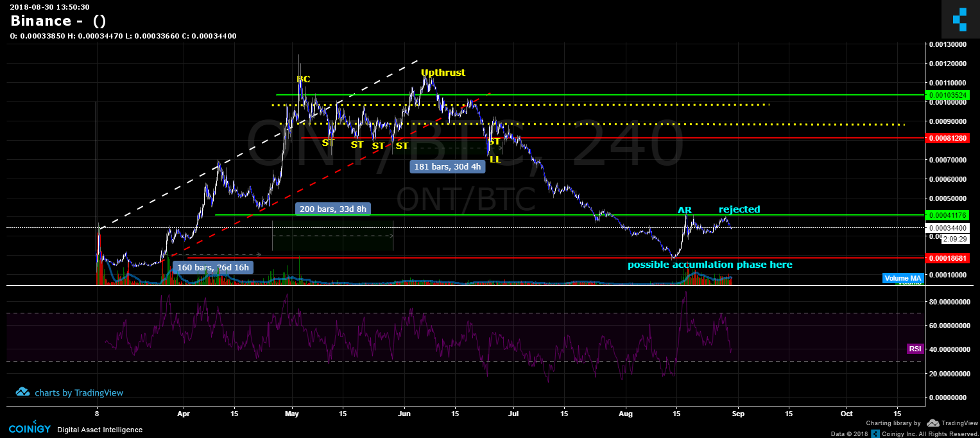Select the 'Upthrust' annotation
The height and width of the screenshot is (438, 980).
[443, 73]
